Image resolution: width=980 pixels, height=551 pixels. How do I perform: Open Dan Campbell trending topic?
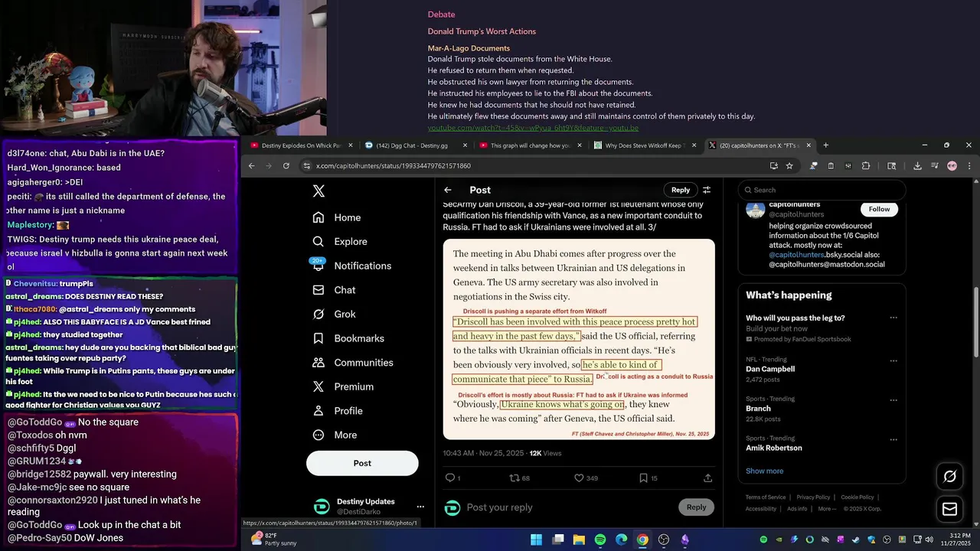coord(770,369)
